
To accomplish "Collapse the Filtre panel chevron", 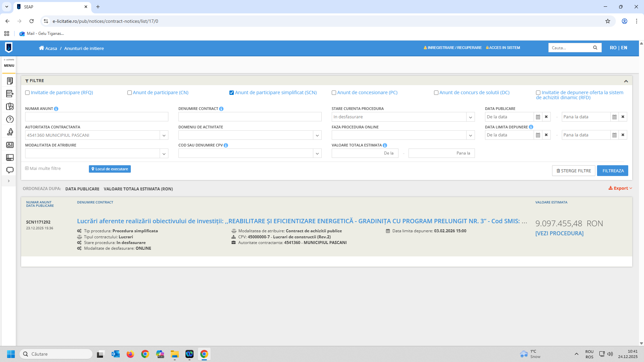I will [x=626, y=81].
